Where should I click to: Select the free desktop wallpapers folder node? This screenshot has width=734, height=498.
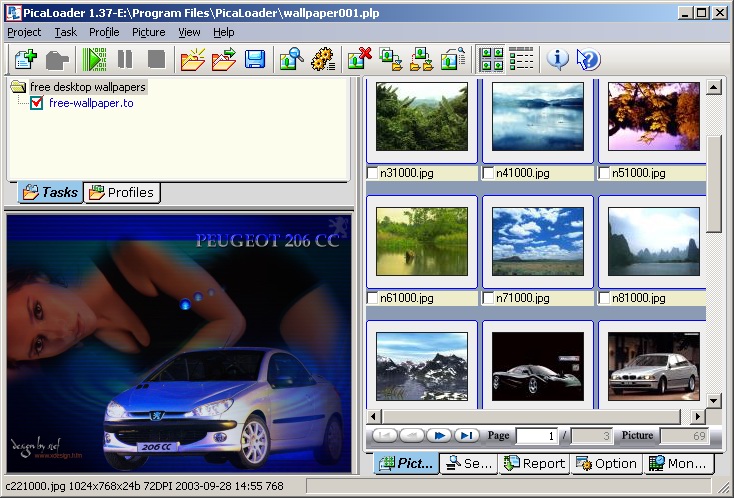pos(87,87)
